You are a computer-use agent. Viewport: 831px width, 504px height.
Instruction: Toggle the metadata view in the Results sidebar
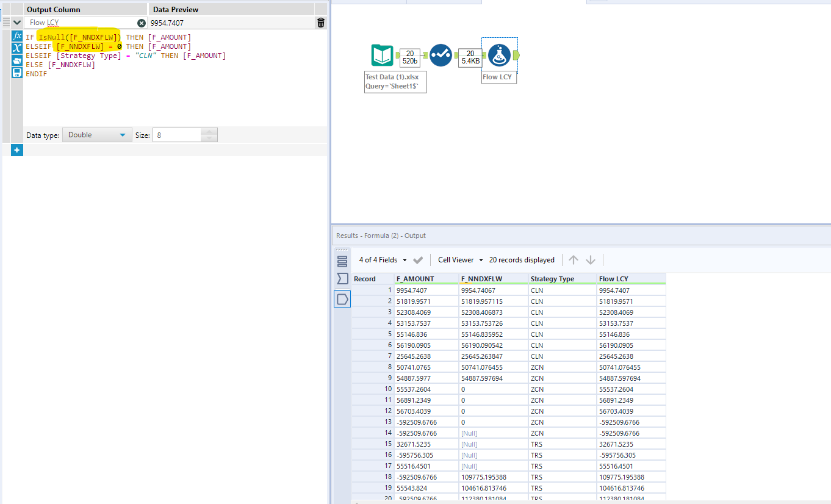(x=342, y=261)
